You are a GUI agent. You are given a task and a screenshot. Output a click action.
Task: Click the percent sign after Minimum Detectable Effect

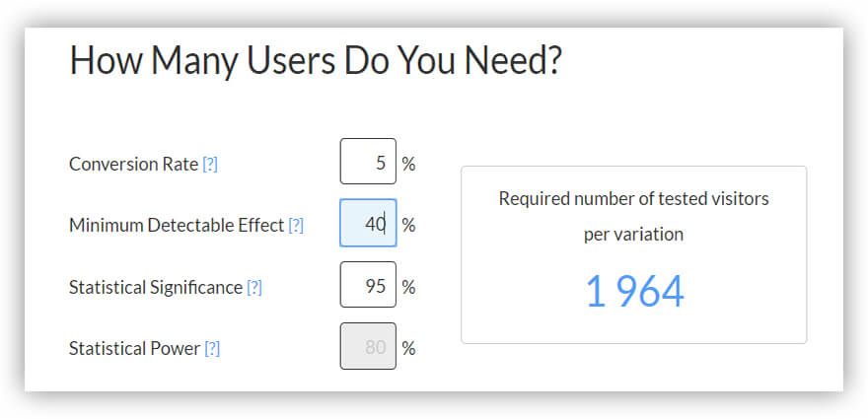[408, 226]
